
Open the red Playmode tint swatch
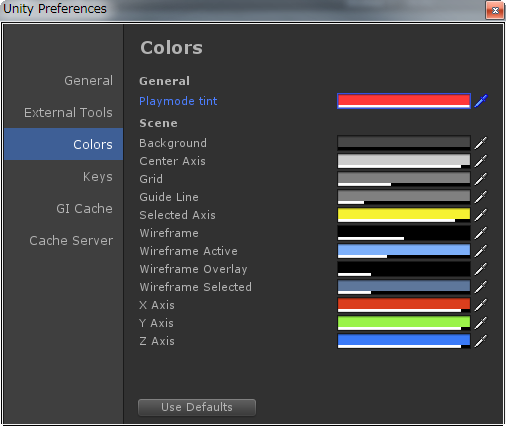404,101
